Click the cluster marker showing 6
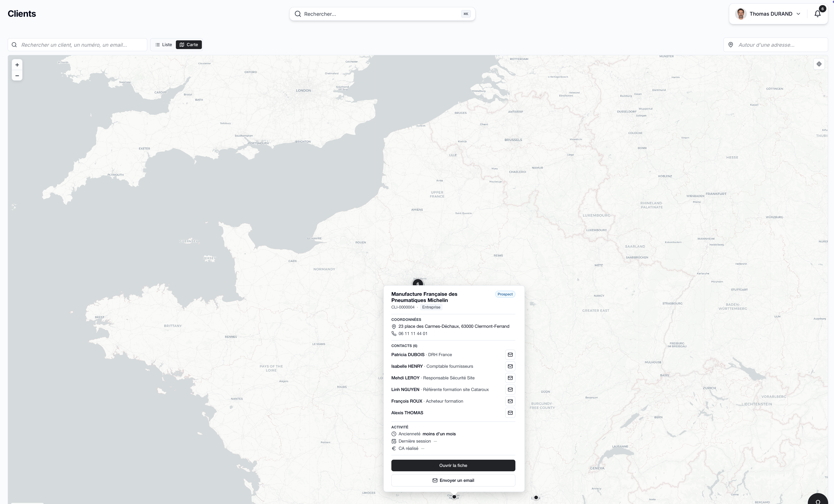 (x=418, y=283)
